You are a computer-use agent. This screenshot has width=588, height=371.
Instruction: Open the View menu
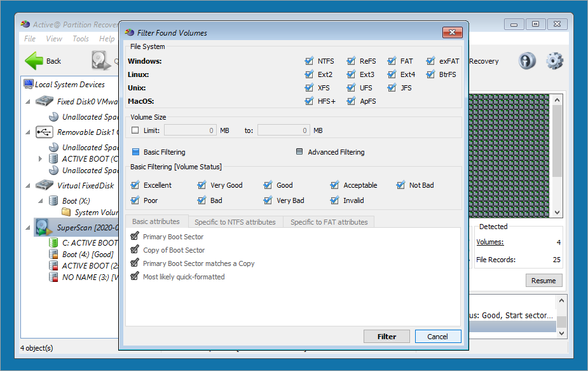[x=54, y=39]
